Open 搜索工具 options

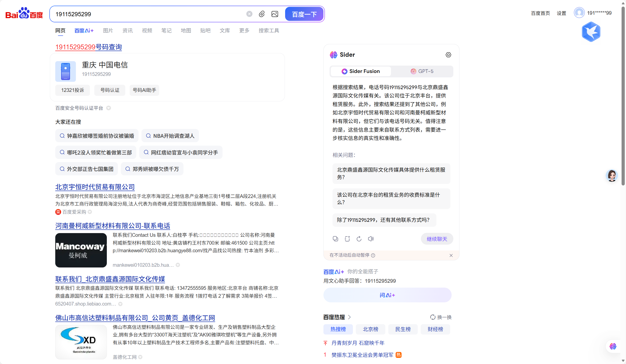(269, 30)
